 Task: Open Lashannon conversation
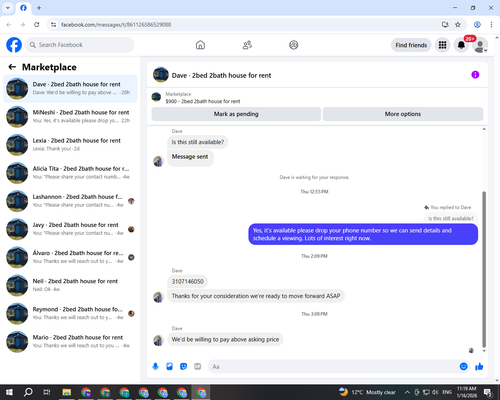tap(70, 201)
